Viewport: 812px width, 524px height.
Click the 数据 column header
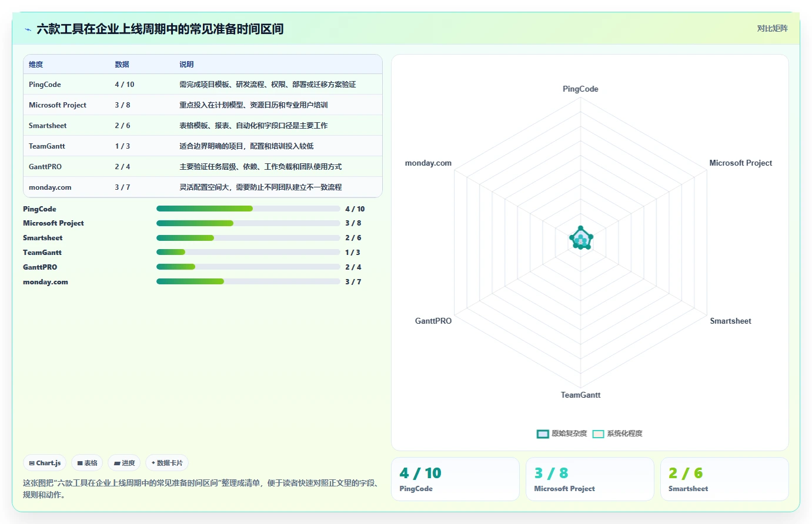122,65
